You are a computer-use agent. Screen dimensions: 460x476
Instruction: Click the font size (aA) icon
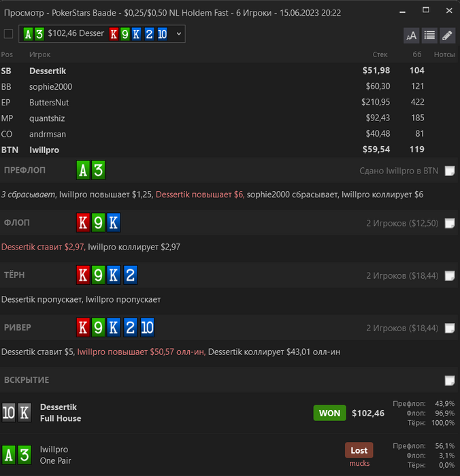tap(412, 35)
